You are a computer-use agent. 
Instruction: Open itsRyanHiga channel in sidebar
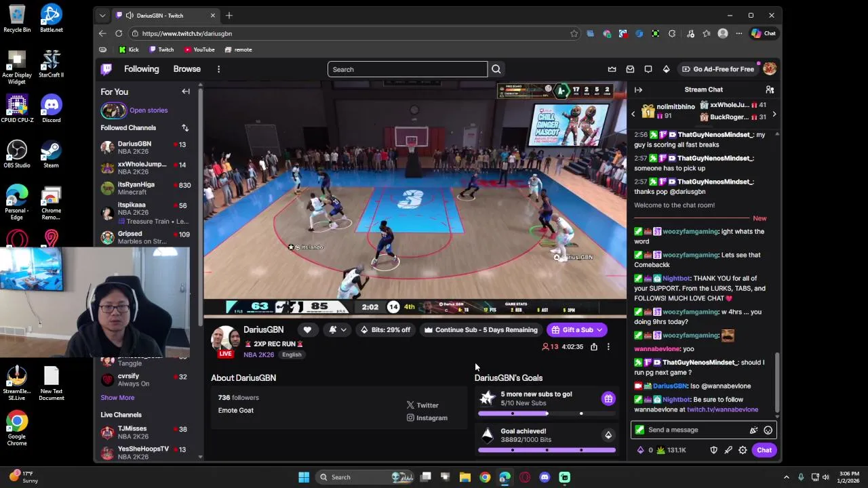pos(145,188)
